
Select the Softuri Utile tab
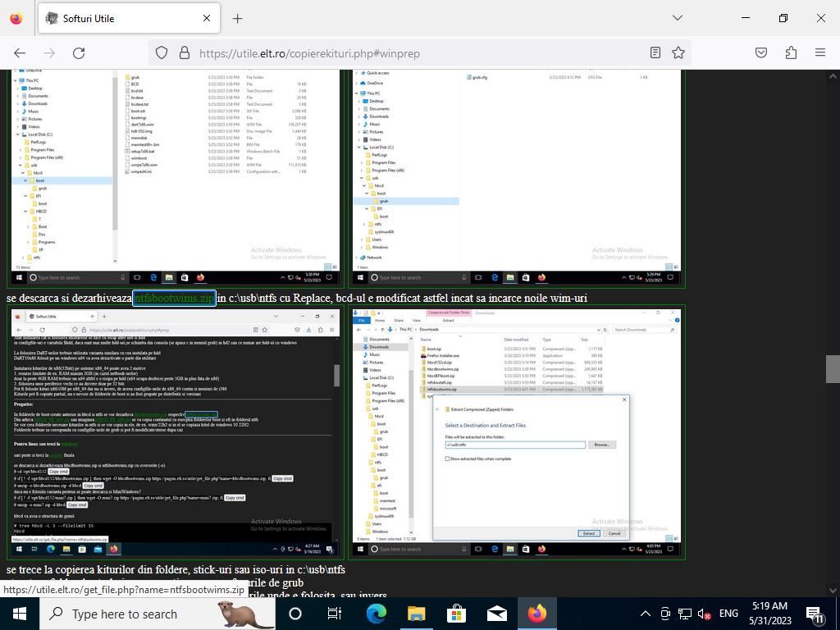[123, 18]
